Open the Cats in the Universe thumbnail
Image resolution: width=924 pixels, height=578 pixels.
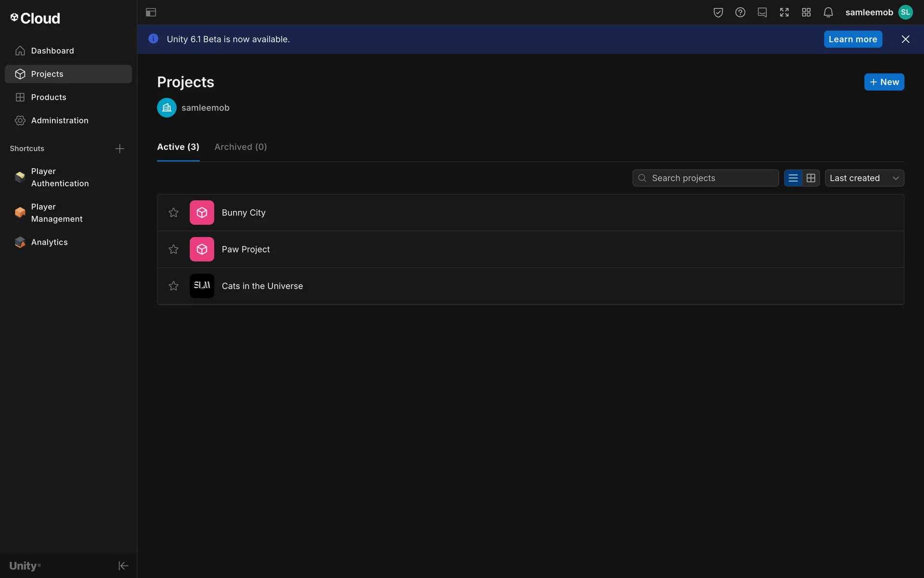(x=202, y=286)
